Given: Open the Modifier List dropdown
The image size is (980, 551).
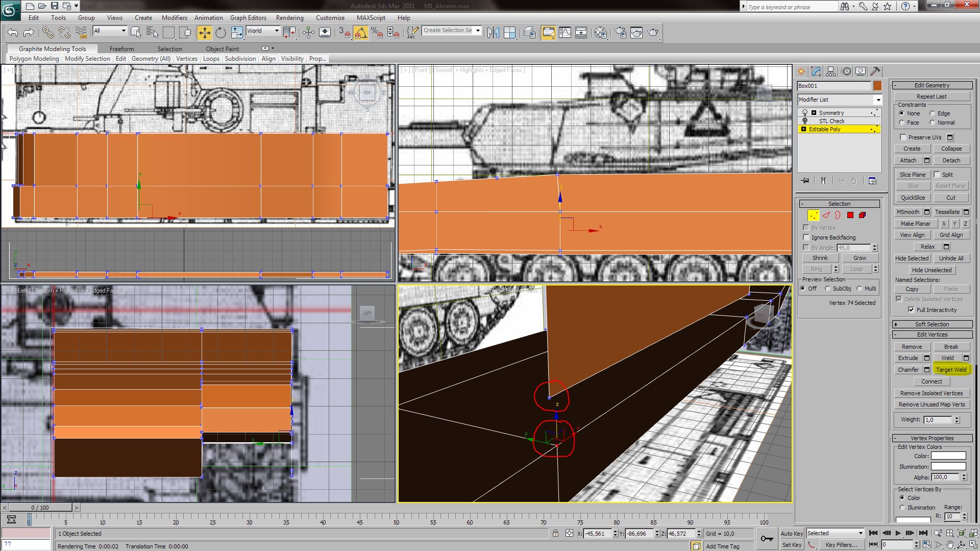Looking at the screenshot, I should (x=840, y=100).
